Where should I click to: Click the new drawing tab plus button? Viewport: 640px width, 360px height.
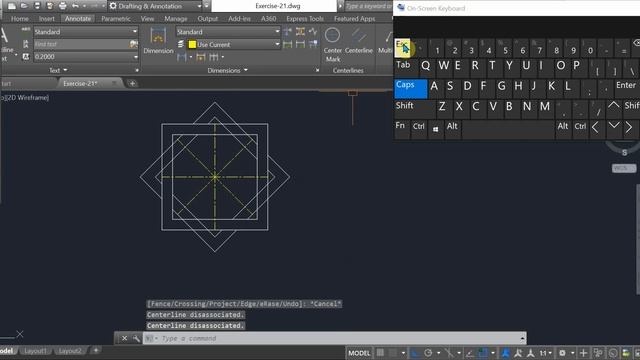132,83
